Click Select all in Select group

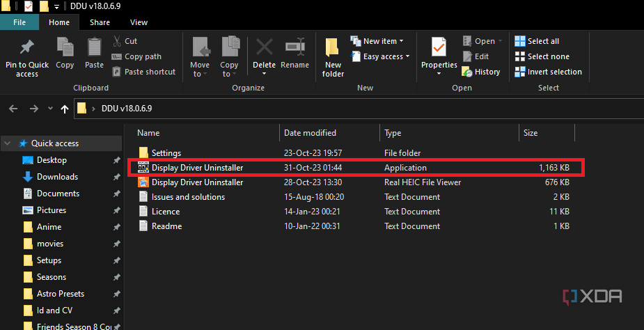[x=537, y=41]
